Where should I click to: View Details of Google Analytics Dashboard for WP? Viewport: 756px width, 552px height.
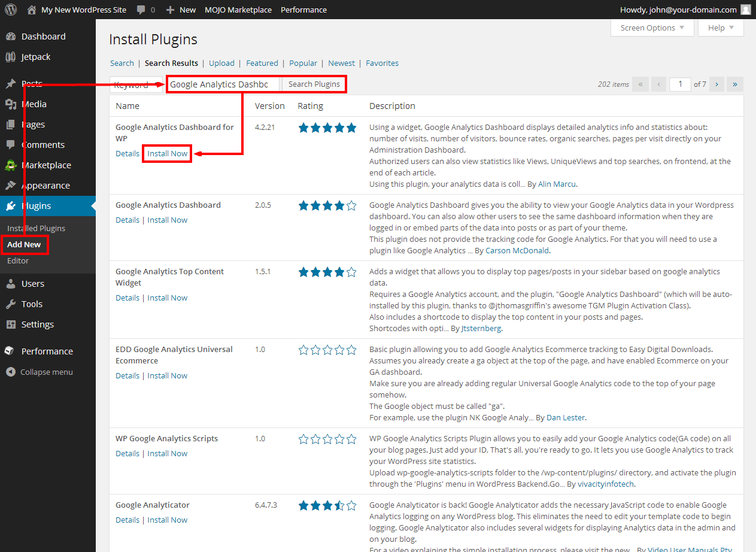pyautogui.click(x=127, y=153)
